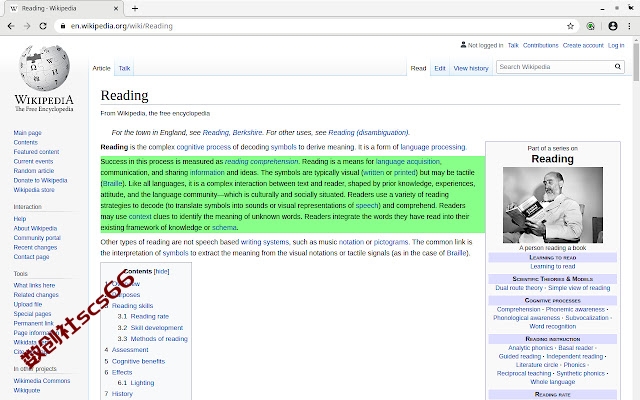Screen dimensions: 640x400
Task: Click Donate to Wikipedia
Action: click(40, 180)
